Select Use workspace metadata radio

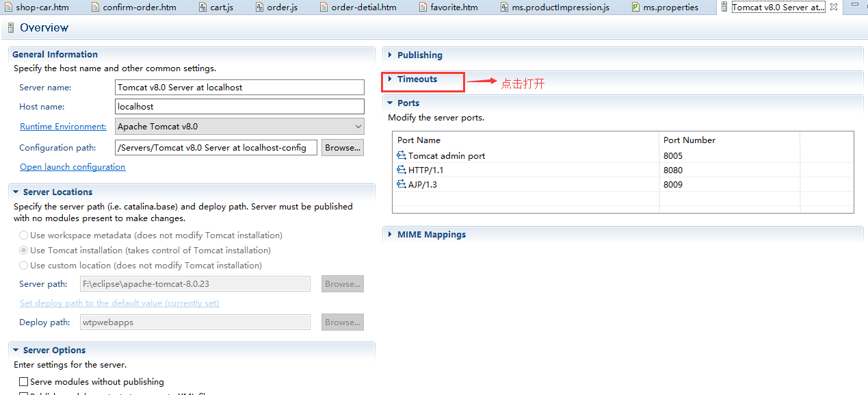24,235
